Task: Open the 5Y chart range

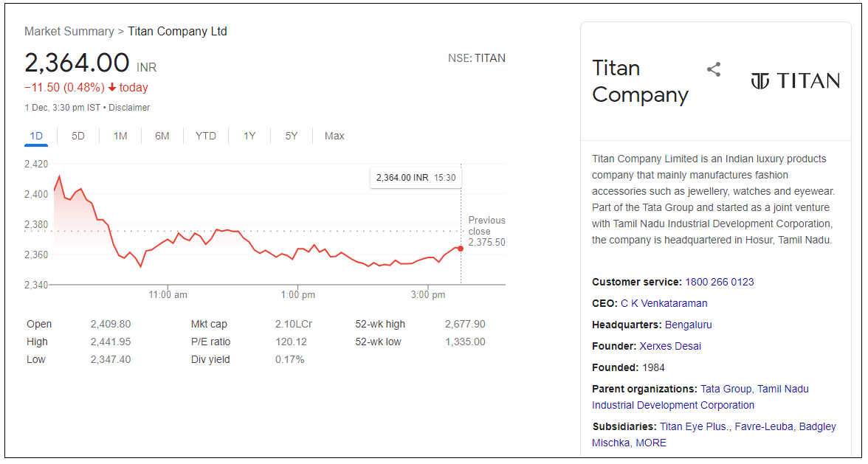Action: (292, 136)
